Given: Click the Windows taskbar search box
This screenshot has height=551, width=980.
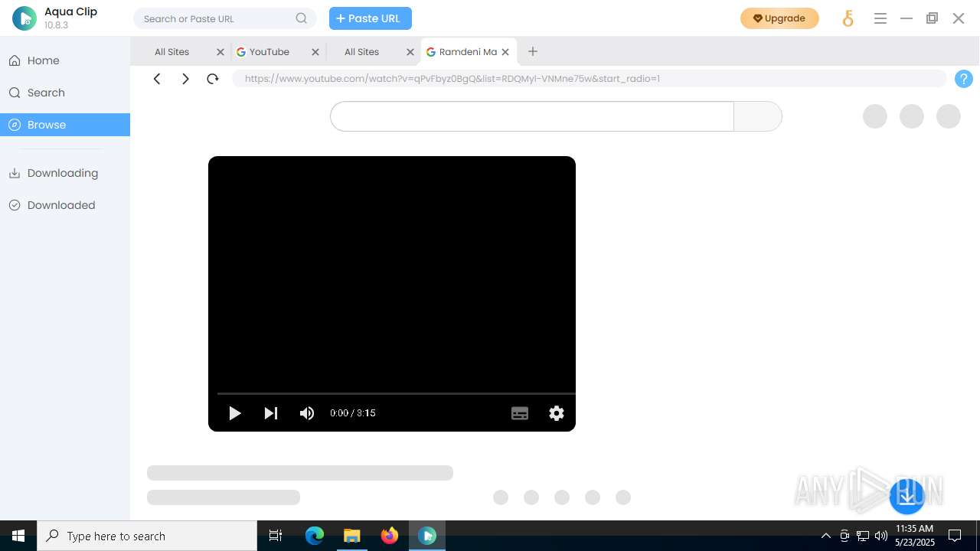Looking at the screenshot, I should tap(147, 536).
